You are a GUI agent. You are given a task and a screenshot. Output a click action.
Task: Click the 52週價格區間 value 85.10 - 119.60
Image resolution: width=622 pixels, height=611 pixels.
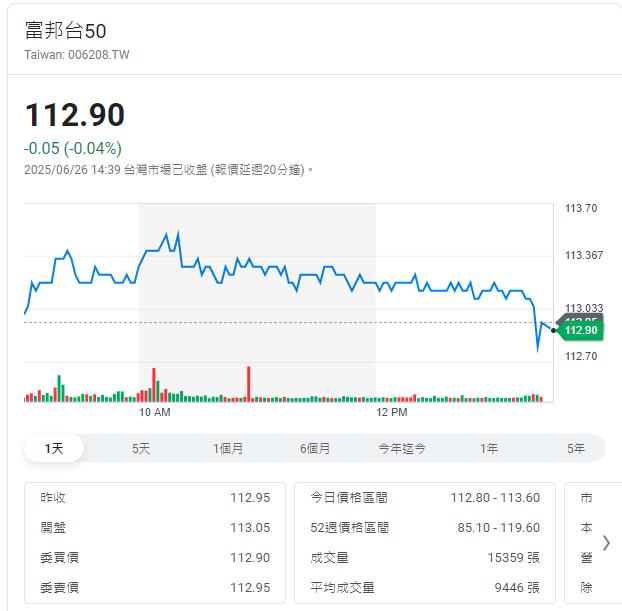click(499, 528)
